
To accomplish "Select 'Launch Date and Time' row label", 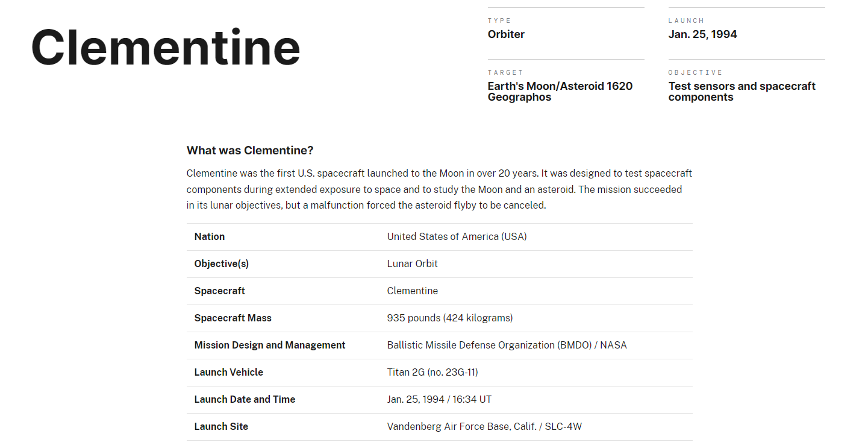I will (245, 399).
